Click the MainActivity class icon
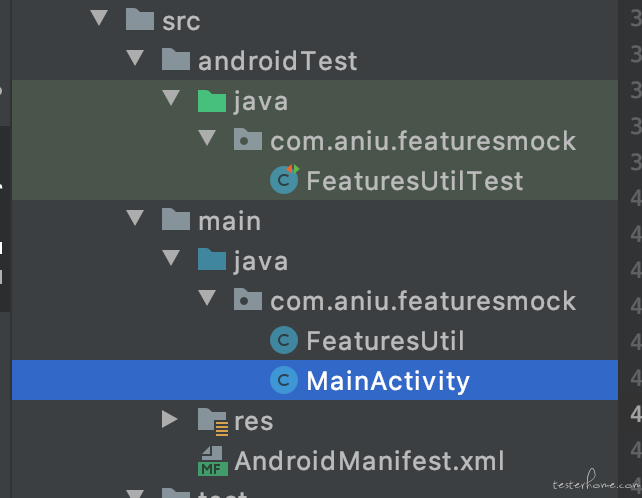This screenshot has width=642, height=498. click(284, 380)
